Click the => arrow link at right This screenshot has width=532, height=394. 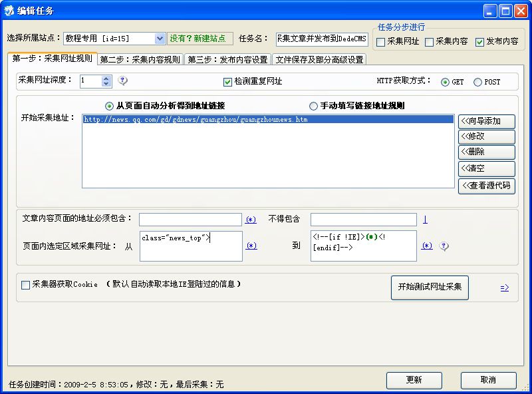click(504, 288)
